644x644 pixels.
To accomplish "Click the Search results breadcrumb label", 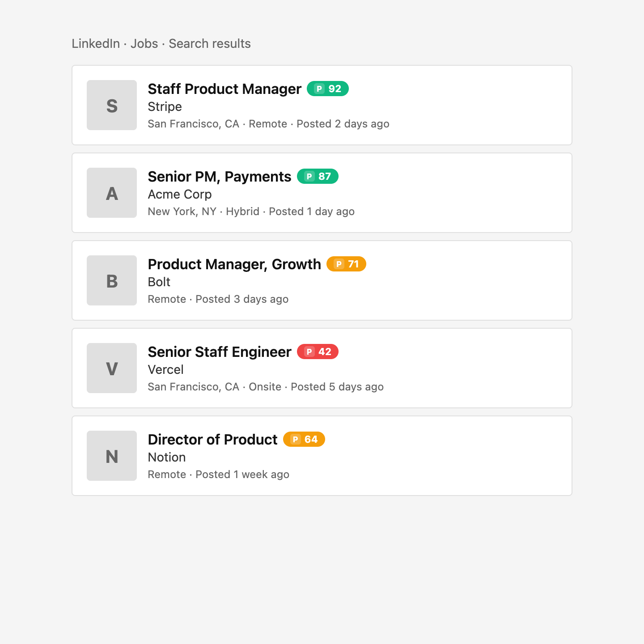I will 210,43.
